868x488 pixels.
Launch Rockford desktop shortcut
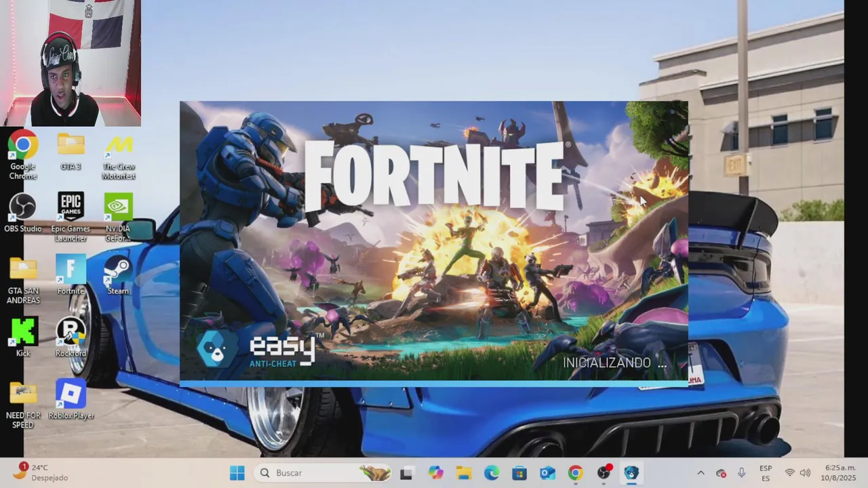[x=71, y=337]
